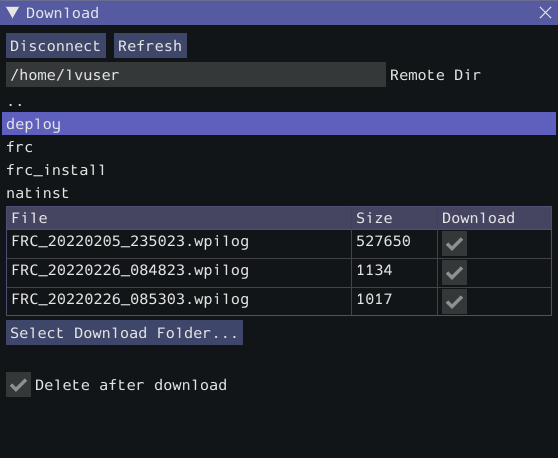Click the size value 527650

[383, 241]
